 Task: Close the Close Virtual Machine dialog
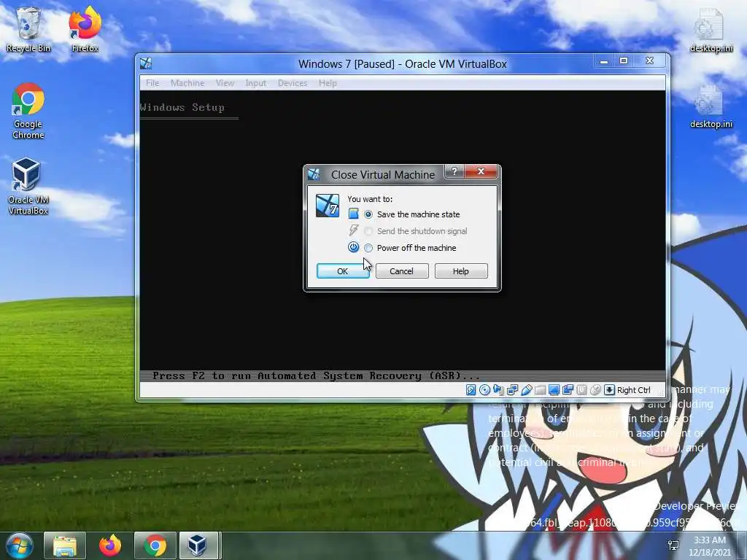[481, 171]
